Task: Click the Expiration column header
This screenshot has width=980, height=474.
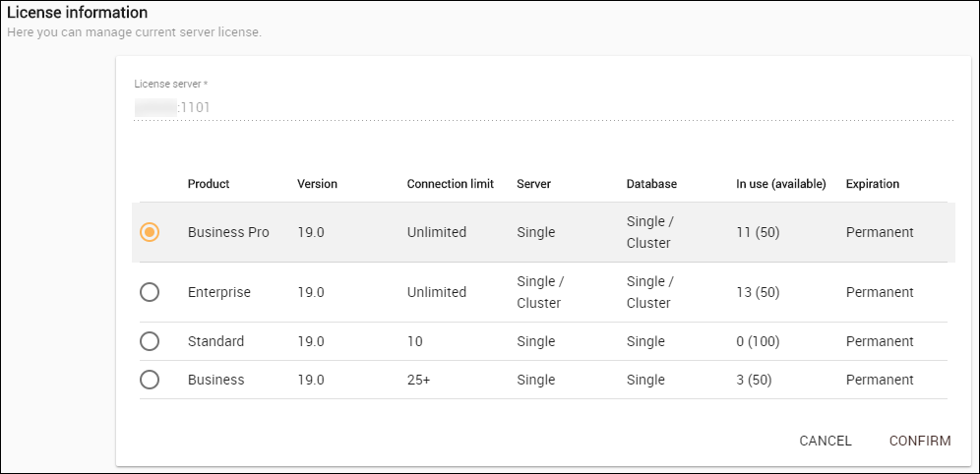Action: [x=872, y=184]
